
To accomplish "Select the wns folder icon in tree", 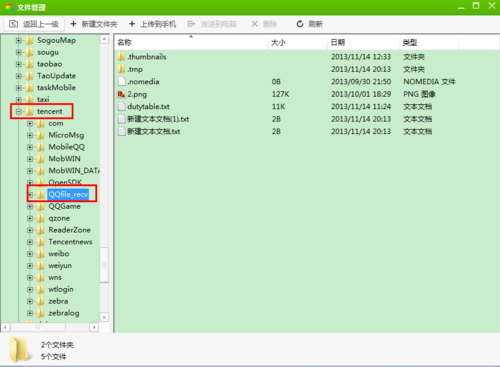I will click(x=41, y=278).
